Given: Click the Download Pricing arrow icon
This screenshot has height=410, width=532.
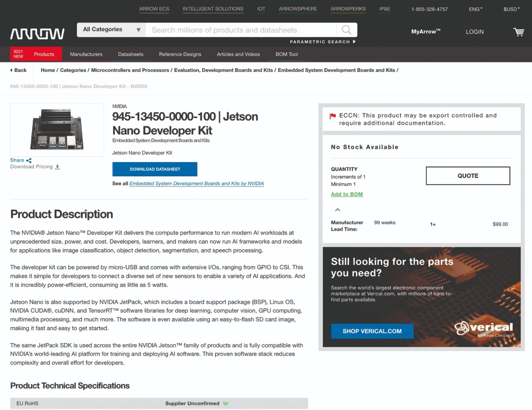Looking at the screenshot, I should pos(57,167).
